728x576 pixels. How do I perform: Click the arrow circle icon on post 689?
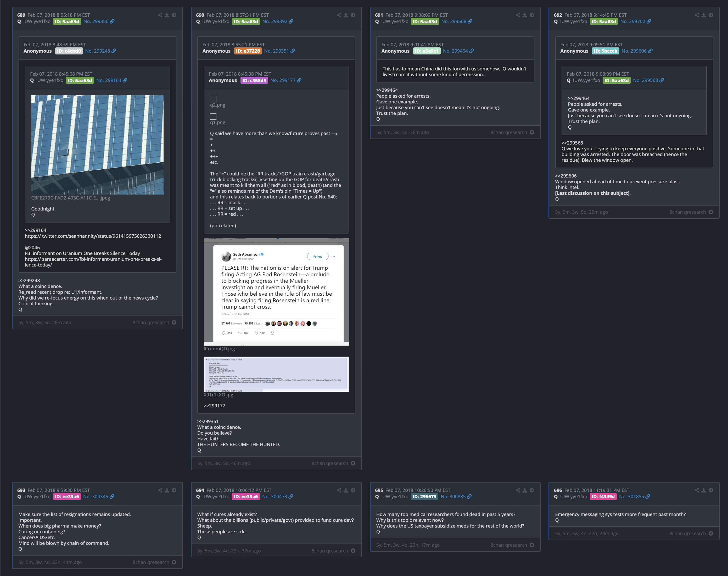(x=174, y=15)
